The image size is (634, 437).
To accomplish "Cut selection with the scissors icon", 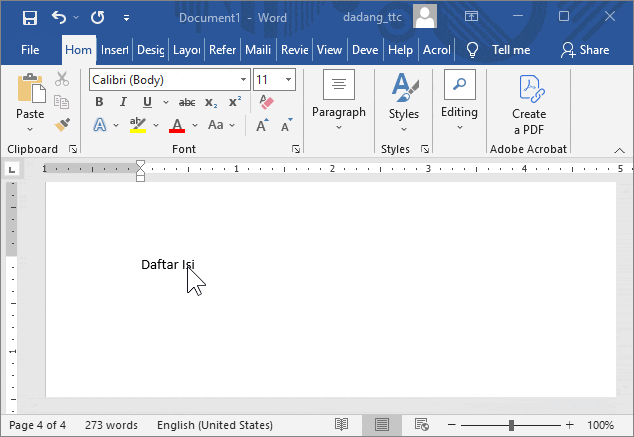I will pos(62,80).
